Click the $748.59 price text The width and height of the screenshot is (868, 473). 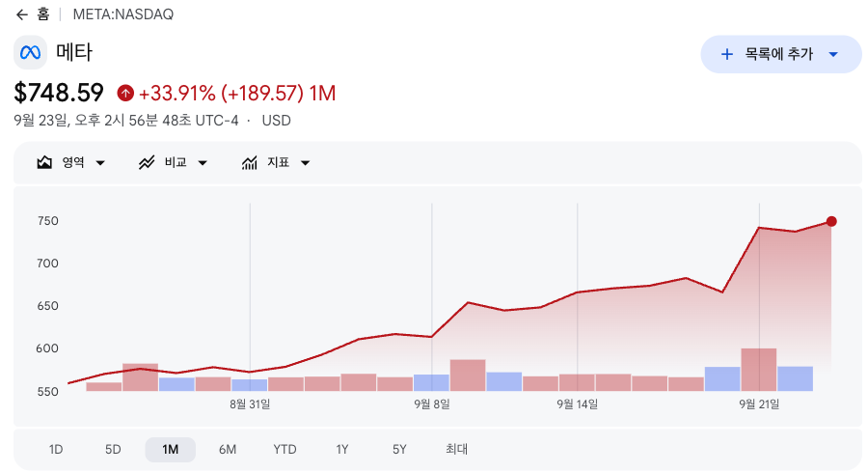[59, 93]
